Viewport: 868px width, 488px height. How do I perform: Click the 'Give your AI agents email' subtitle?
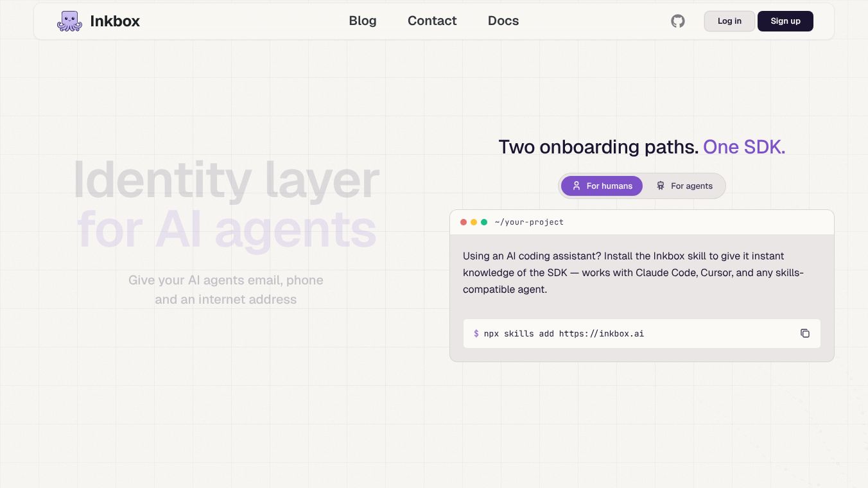click(226, 290)
